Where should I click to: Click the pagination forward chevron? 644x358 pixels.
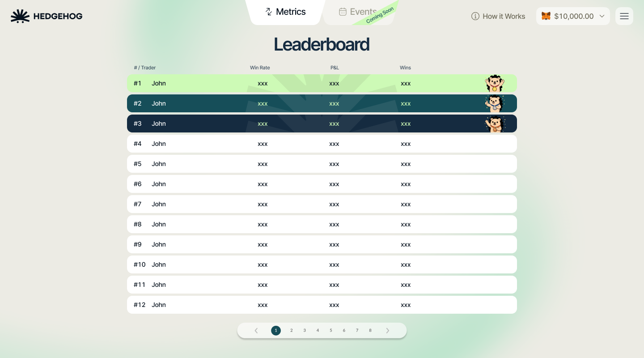pos(388,330)
